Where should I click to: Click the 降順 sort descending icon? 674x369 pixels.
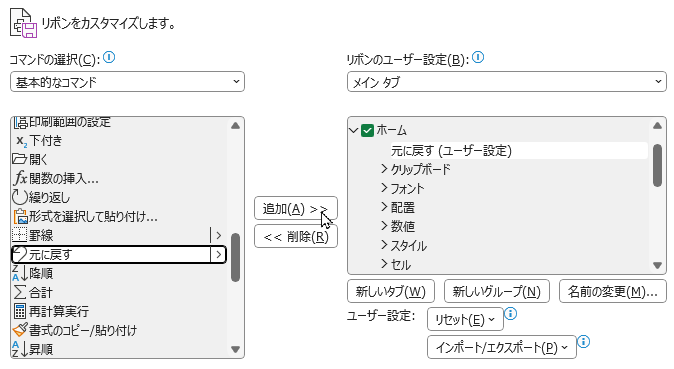(19, 273)
